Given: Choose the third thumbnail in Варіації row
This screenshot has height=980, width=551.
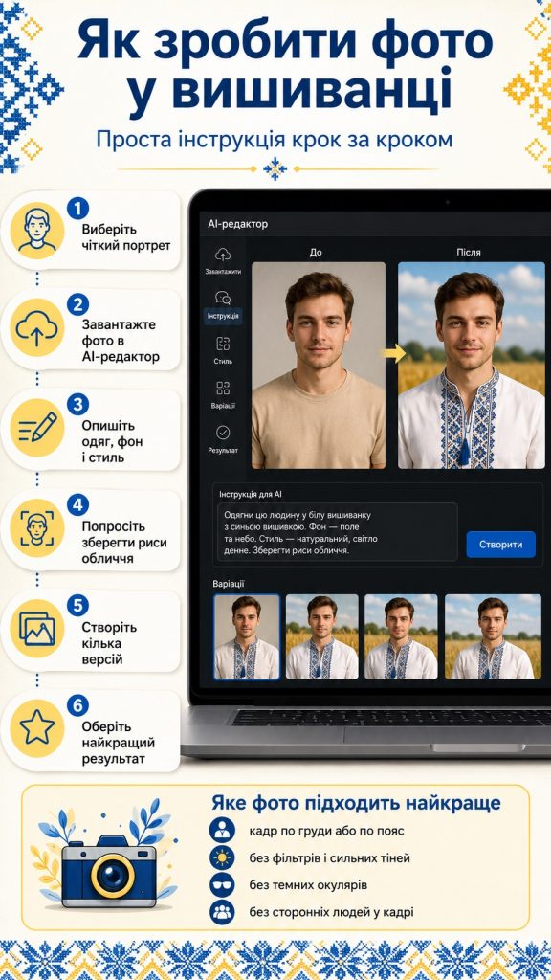Looking at the screenshot, I should coord(401,636).
